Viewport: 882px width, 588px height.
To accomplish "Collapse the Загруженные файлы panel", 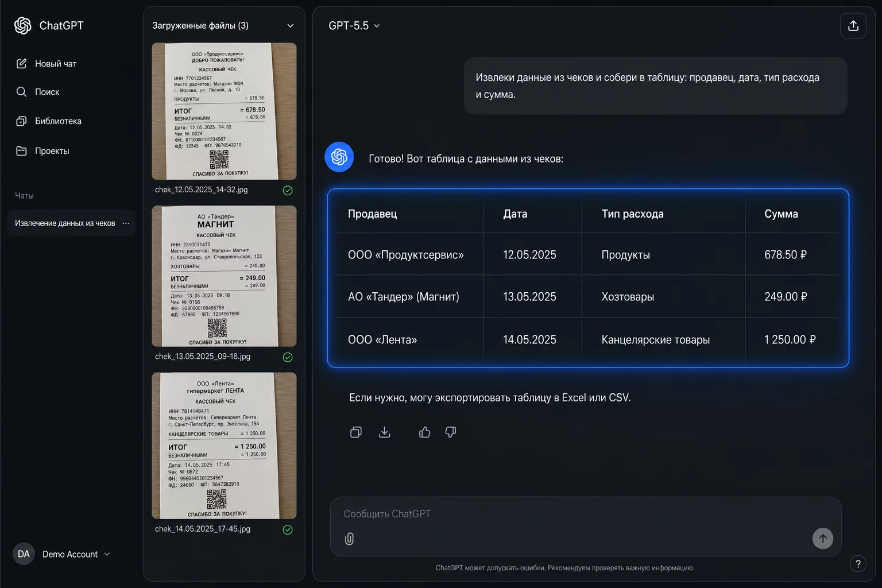I will (x=291, y=26).
